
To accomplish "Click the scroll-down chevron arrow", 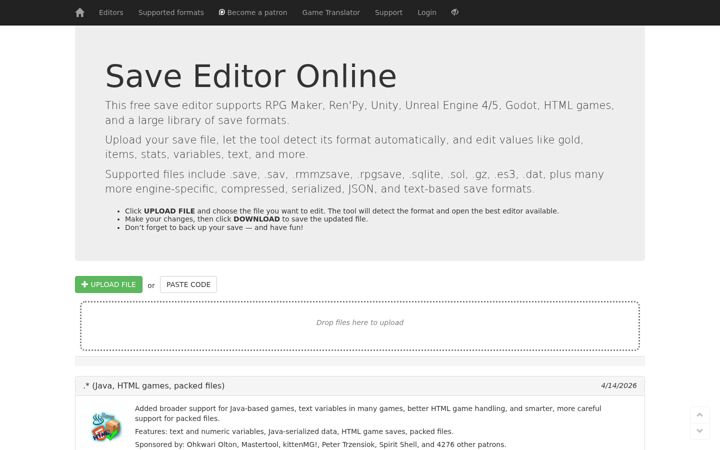I will [x=700, y=431].
